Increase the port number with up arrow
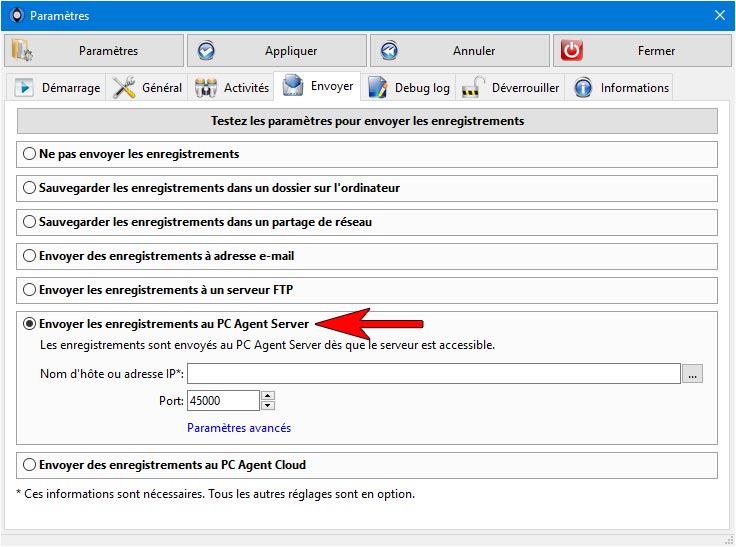The image size is (736, 547). pyautogui.click(x=268, y=396)
